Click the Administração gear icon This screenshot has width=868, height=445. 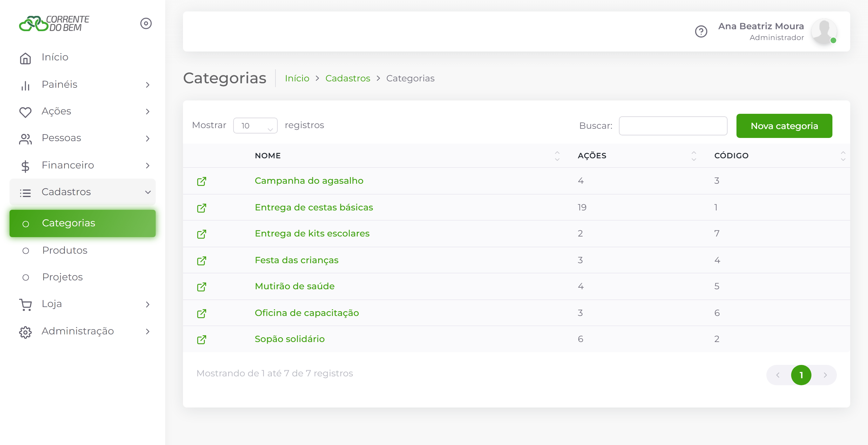pyautogui.click(x=25, y=332)
